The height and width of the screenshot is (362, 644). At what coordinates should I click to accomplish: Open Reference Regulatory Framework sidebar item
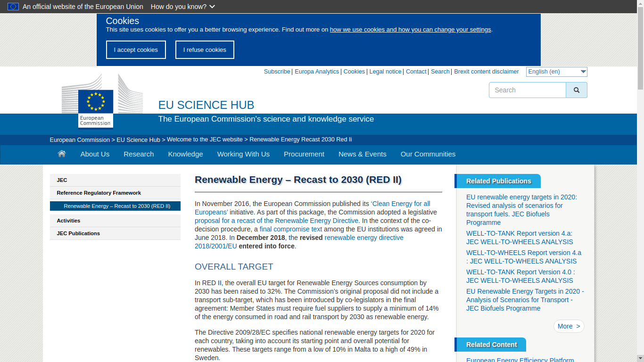pyautogui.click(x=99, y=193)
